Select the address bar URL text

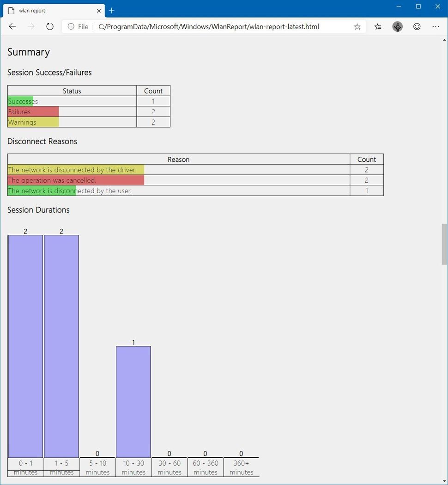208,26
